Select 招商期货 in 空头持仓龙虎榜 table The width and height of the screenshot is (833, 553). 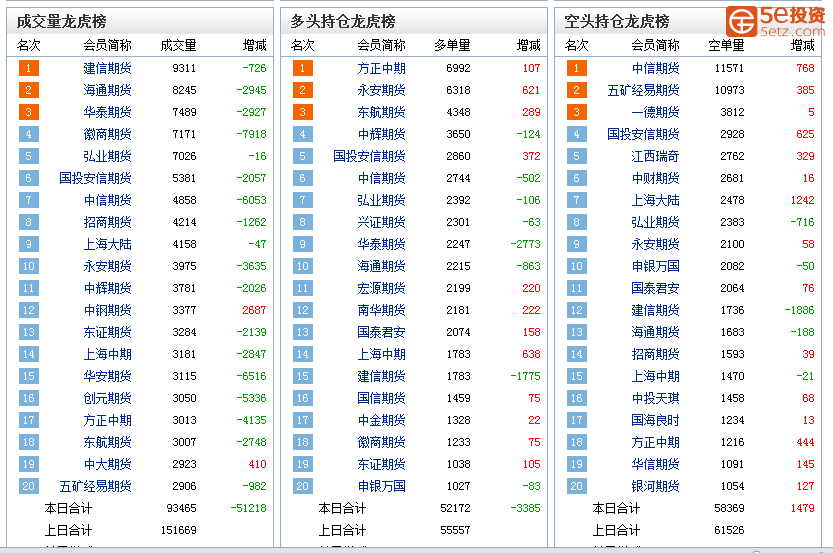click(x=656, y=354)
